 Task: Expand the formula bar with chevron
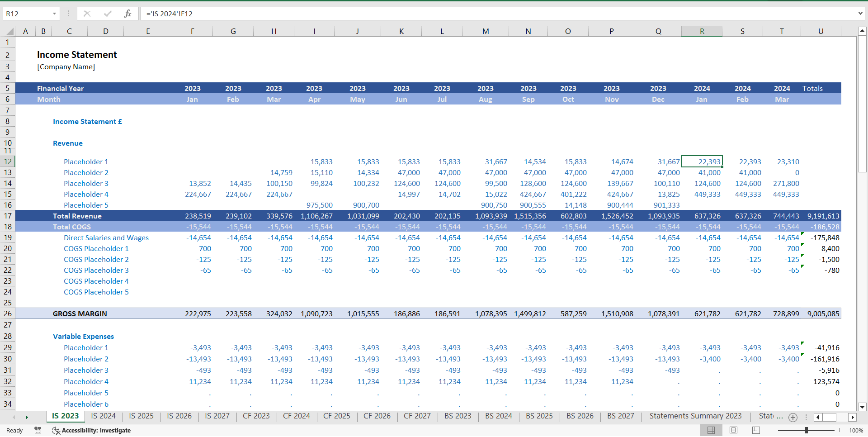point(860,14)
